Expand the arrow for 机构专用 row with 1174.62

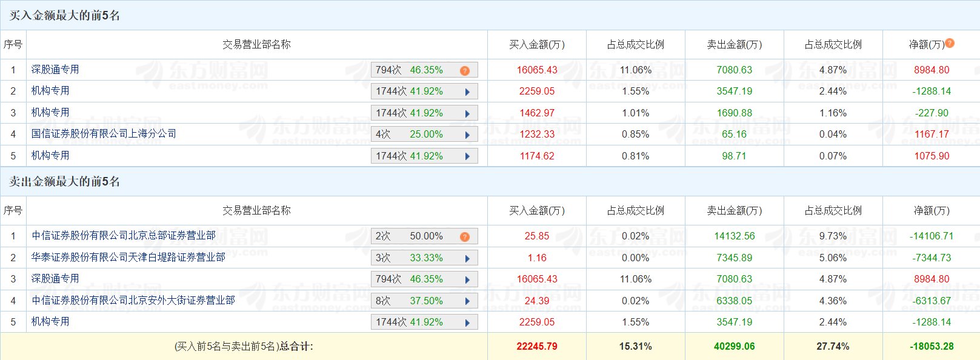[x=467, y=157]
